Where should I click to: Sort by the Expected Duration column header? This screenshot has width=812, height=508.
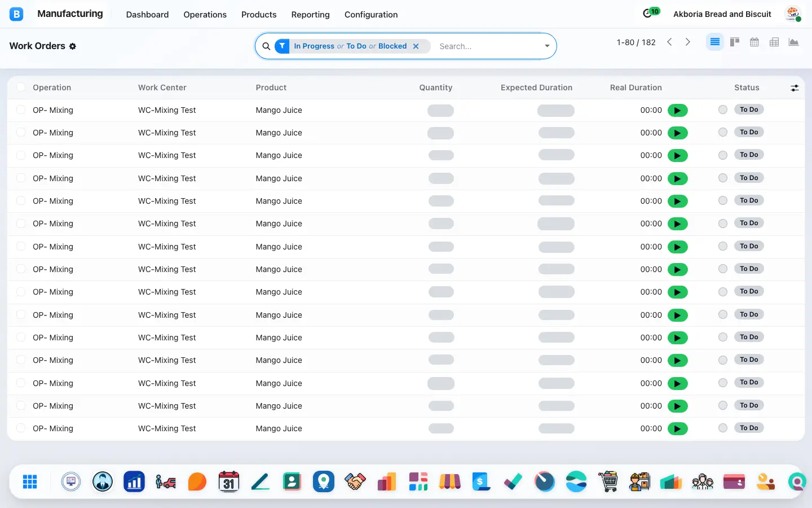pyautogui.click(x=536, y=87)
